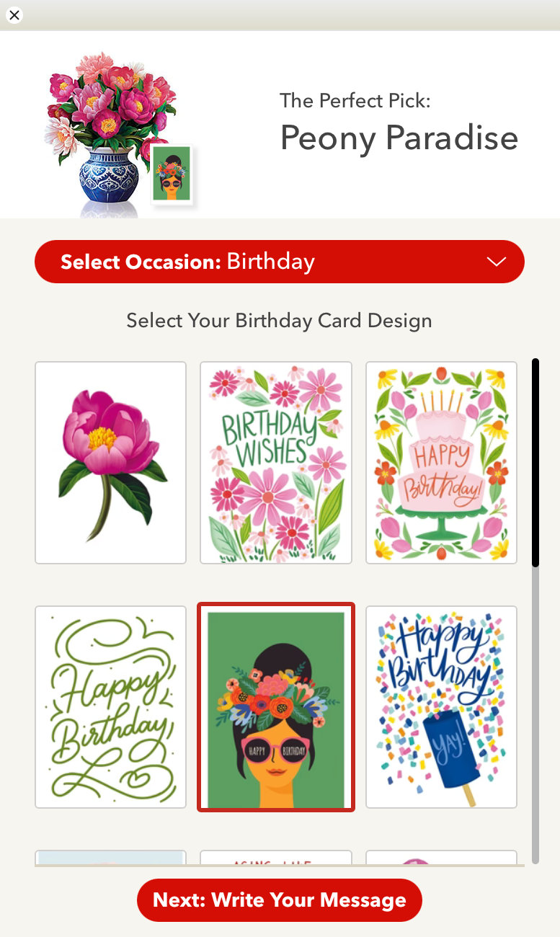
Task: Expand occasion list via white chevron arrow
Action: pyautogui.click(x=497, y=262)
